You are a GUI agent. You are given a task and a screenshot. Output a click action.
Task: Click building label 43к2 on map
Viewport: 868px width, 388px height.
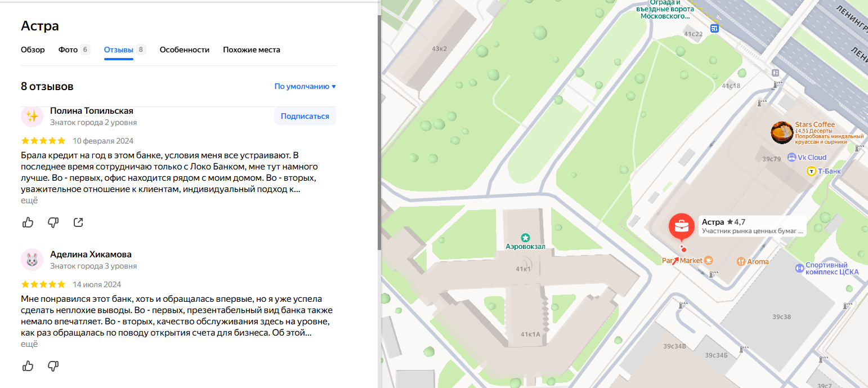[x=439, y=49]
